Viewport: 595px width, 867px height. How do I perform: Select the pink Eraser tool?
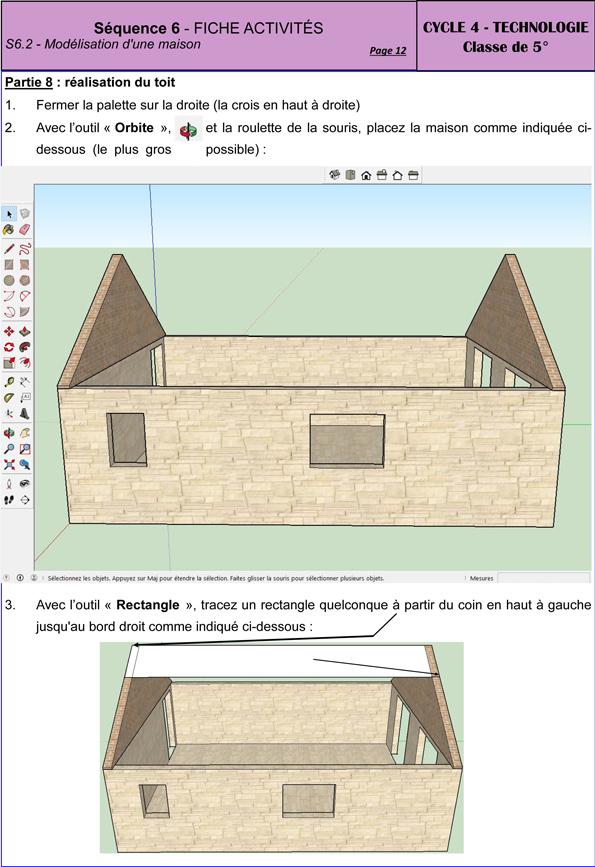24,229
